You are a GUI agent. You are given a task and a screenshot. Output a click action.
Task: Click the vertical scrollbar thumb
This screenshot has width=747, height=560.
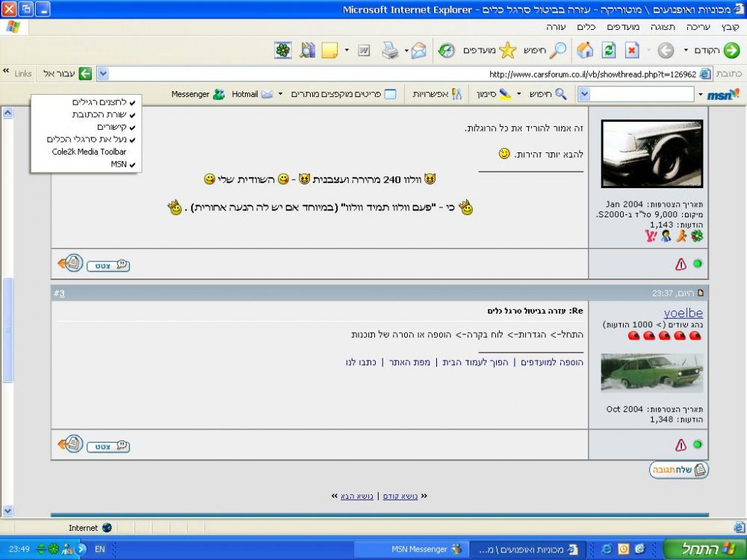coord(7,330)
